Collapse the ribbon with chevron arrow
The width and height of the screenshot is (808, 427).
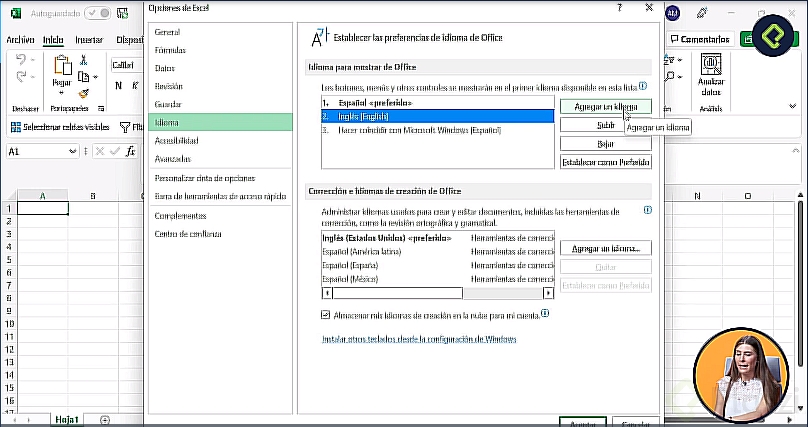[792, 106]
